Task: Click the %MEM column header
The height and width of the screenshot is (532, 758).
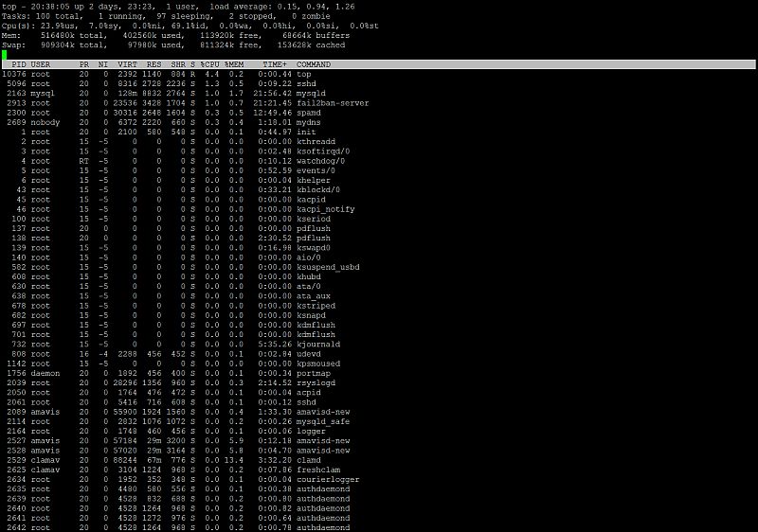Action: pyautogui.click(x=233, y=64)
